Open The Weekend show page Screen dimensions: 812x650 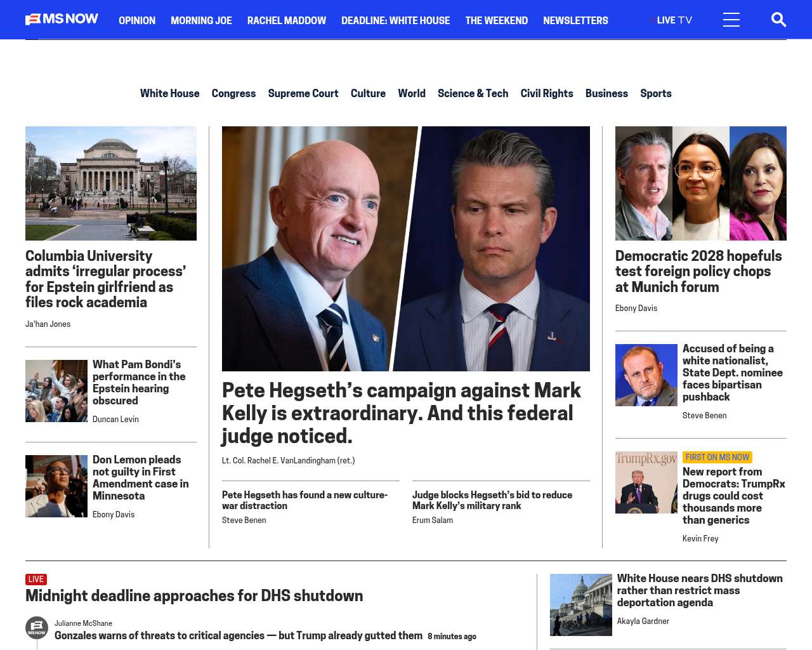coord(496,20)
